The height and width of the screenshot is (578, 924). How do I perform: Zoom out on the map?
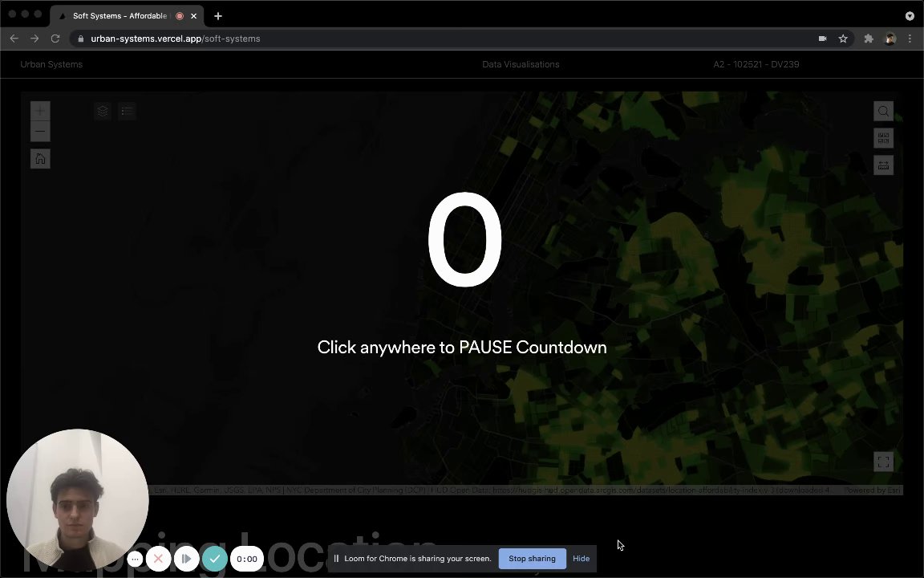click(x=40, y=132)
